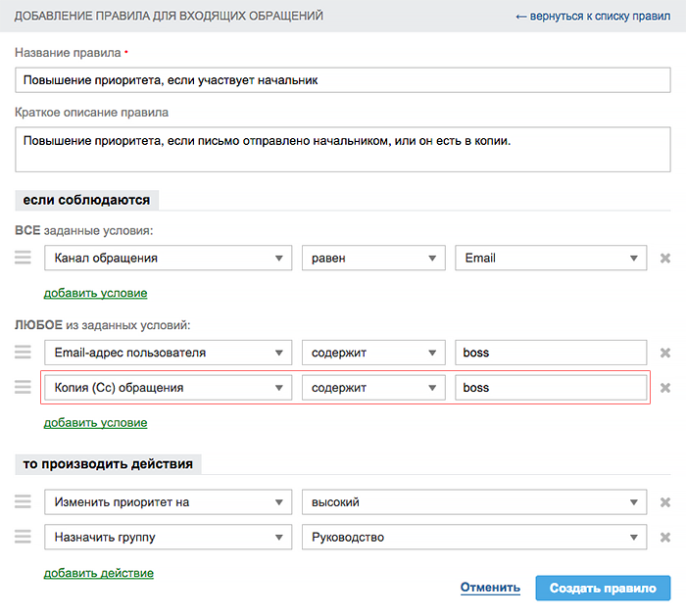This screenshot has width=686, height=616.
Task: Remove the 'Канал обращения' condition row
Action: click(665, 259)
